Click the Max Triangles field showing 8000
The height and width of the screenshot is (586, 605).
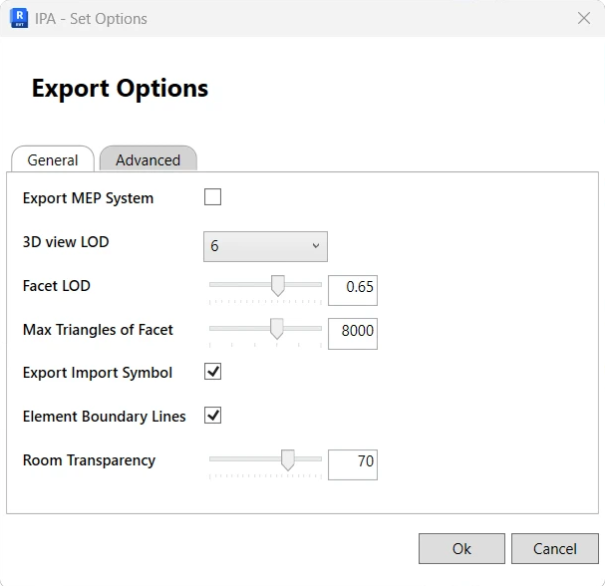pos(353,334)
